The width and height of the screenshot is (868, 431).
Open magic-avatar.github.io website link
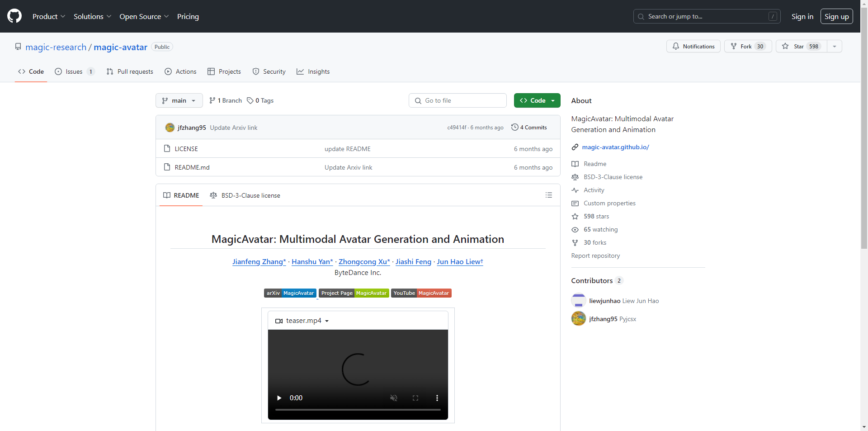(x=615, y=147)
